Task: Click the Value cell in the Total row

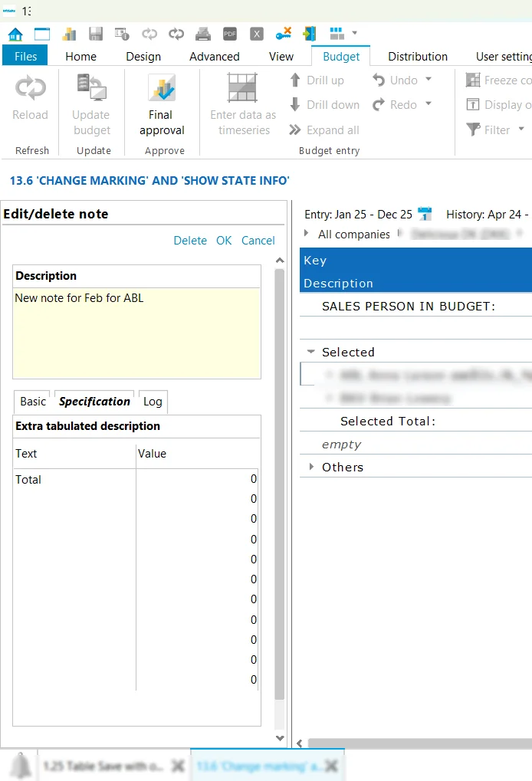Action: click(x=197, y=479)
